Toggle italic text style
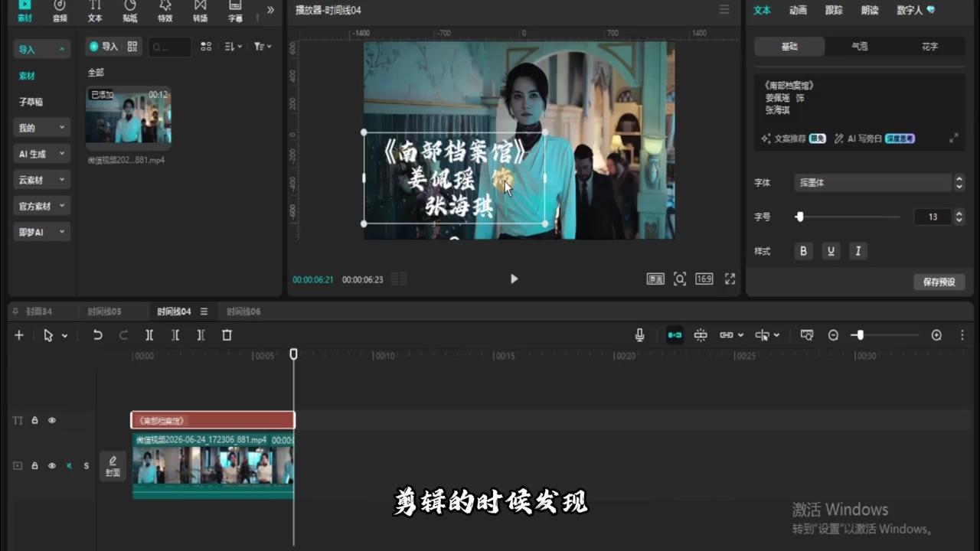This screenshot has height=551, width=980. click(x=858, y=251)
